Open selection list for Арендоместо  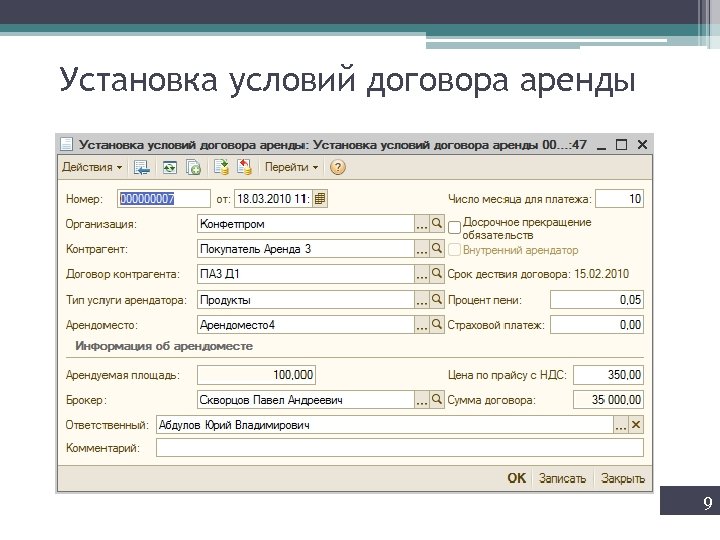422,325
